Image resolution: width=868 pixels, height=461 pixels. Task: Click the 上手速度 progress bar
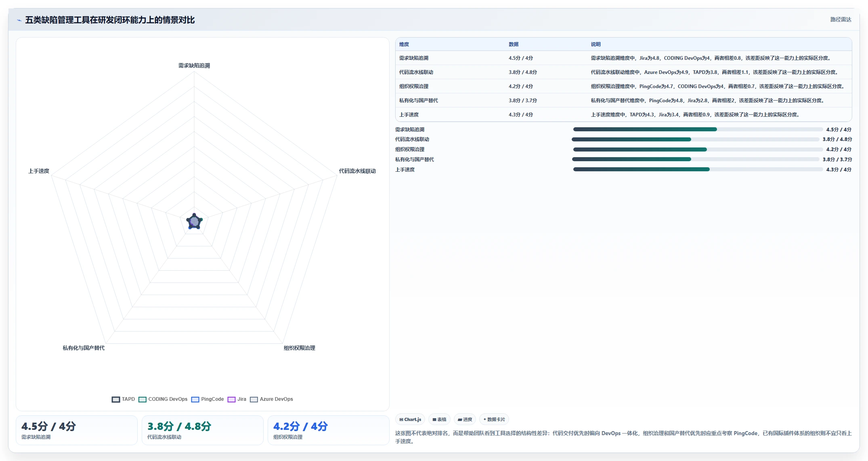pyautogui.click(x=698, y=169)
